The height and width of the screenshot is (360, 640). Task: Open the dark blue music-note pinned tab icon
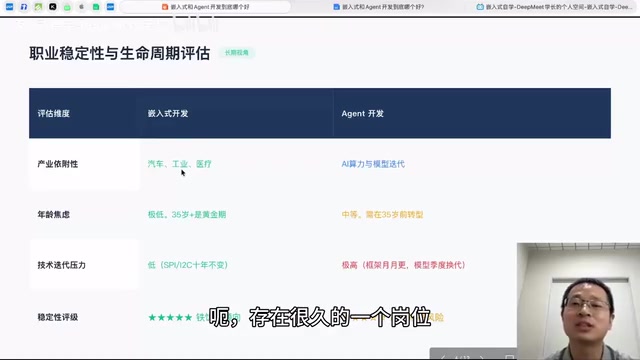(x=24, y=7)
